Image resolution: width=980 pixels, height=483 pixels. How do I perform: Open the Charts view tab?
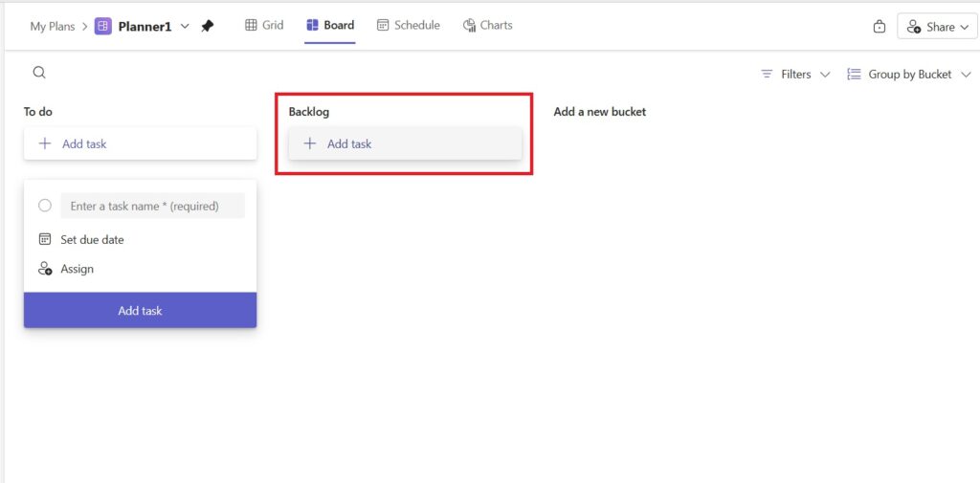point(487,25)
